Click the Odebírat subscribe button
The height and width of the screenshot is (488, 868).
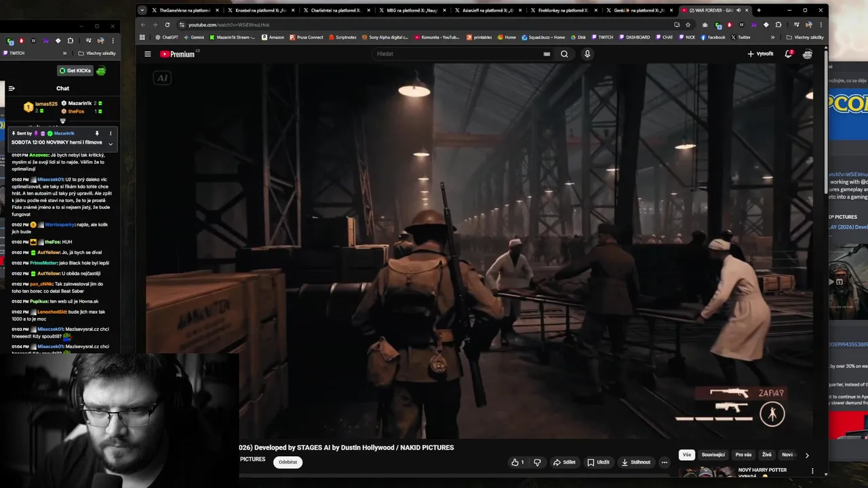(x=288, y=462)
